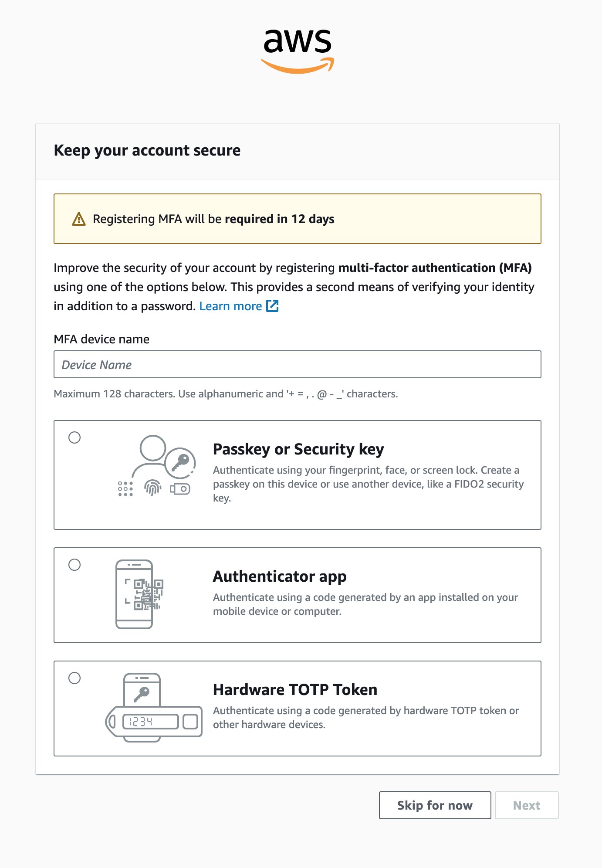This screenshot has height=868, width=602.
Task: Focus the MFA device name input field
Action: tap(297, 364)
